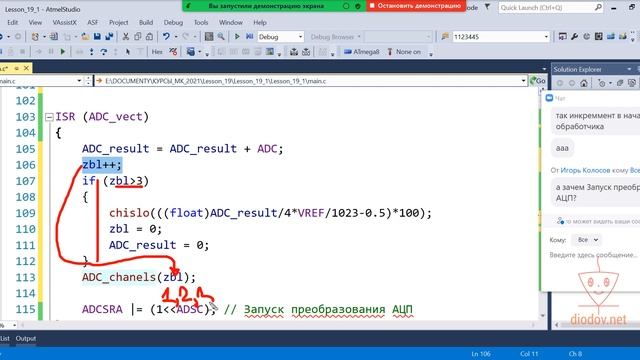
Task: Click the wrench tools icon
Action: (x=575, y=37)
